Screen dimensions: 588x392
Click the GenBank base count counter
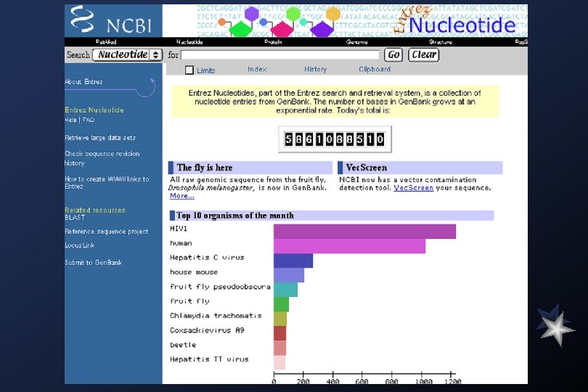coord(335,139)
